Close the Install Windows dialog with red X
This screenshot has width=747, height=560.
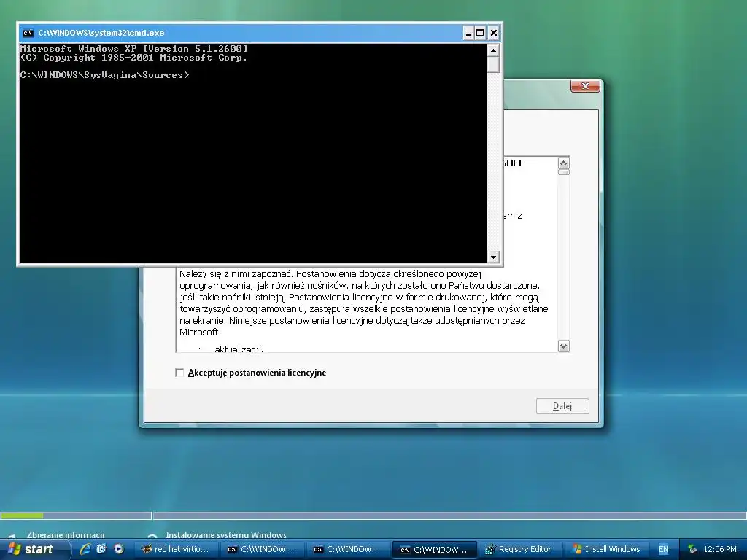[x=585, y=86]
